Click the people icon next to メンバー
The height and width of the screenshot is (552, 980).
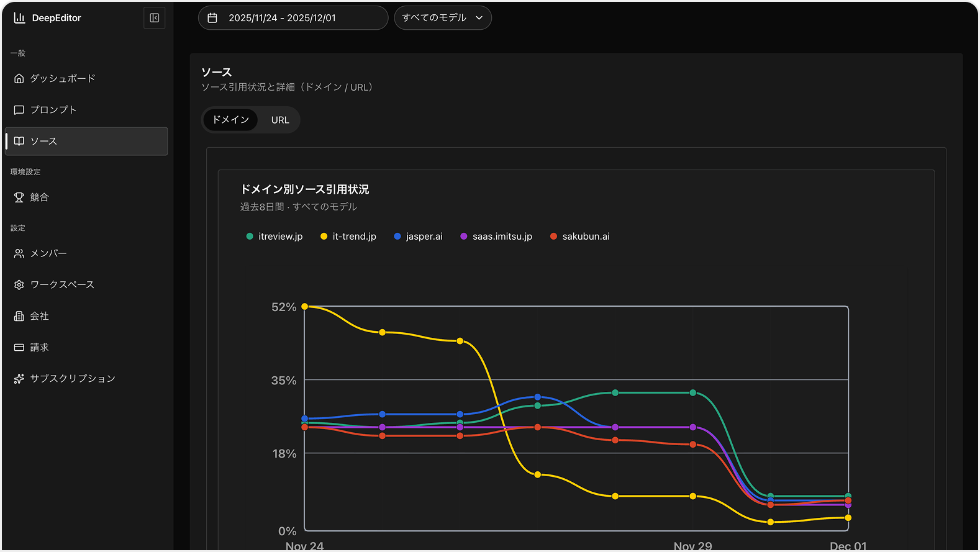click(19, 254)
